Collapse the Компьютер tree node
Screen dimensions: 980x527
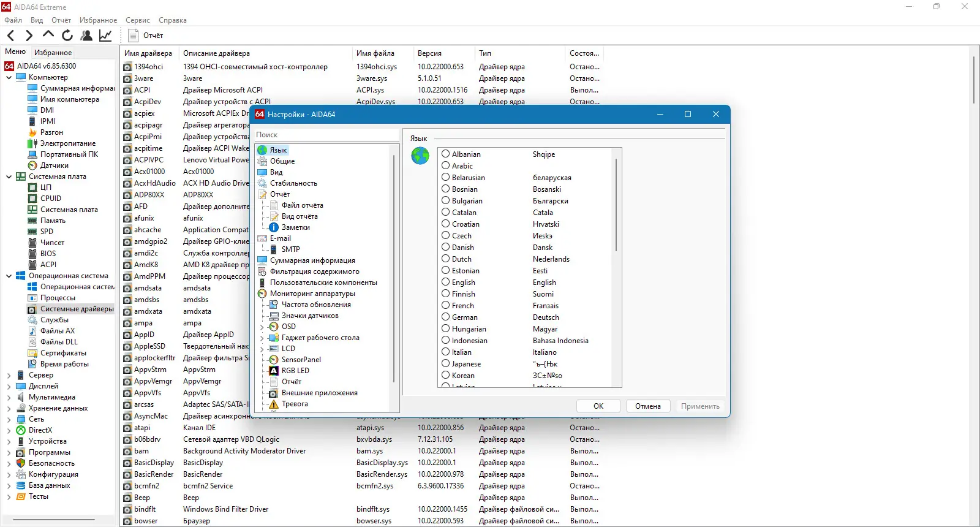coord(9,77)
